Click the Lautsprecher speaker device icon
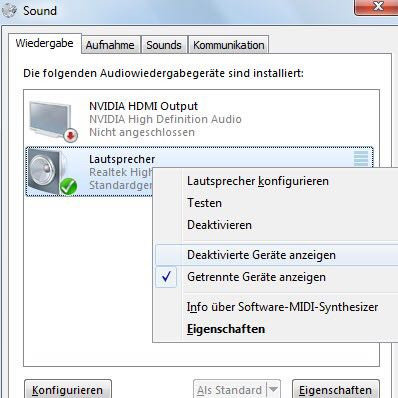 click(x=53, y=172)
